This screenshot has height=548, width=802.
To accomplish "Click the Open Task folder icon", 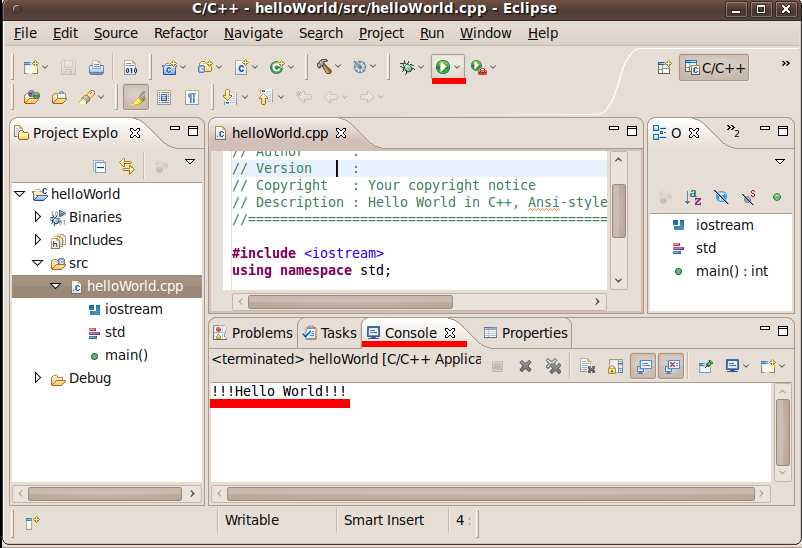I will coord(59,97).
